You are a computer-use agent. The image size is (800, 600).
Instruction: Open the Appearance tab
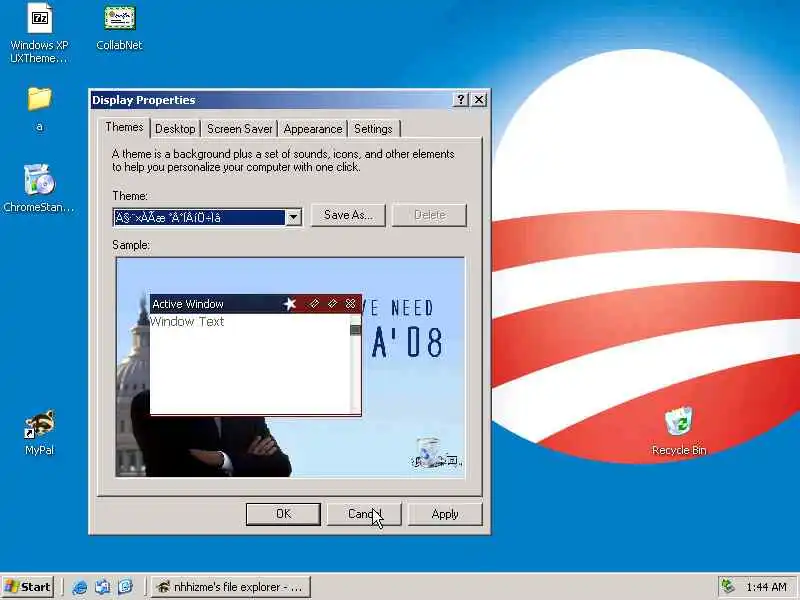[313, 129]
